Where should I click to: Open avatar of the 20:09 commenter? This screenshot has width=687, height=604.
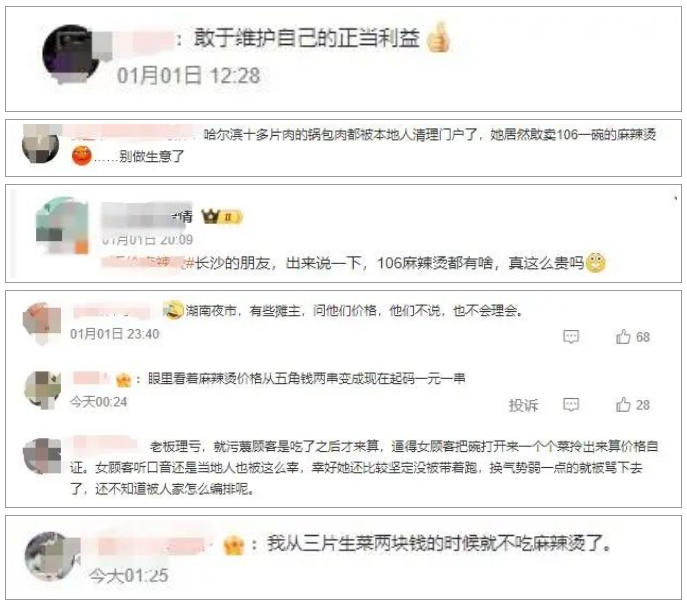coord(62,225)
